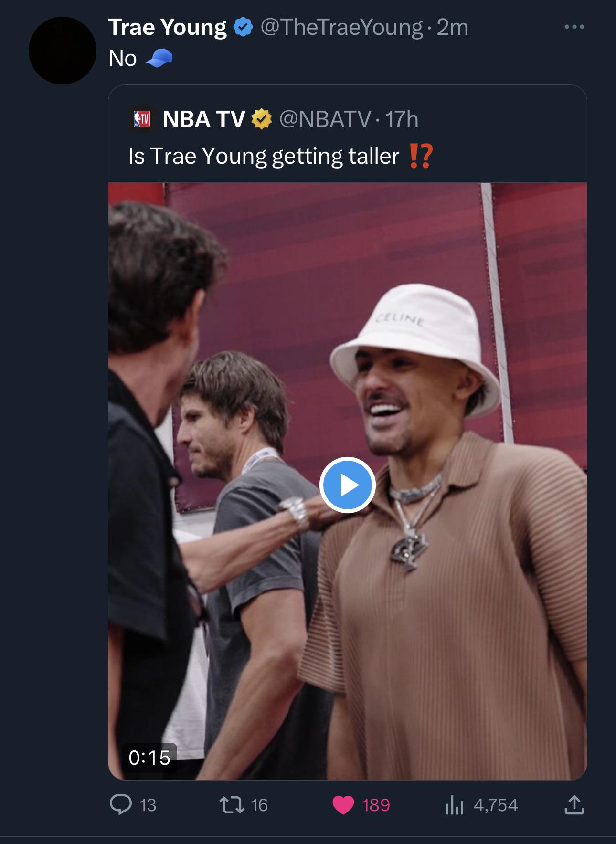Click the share upload icon
616x844 pixels.
click(x=574, y=805)
